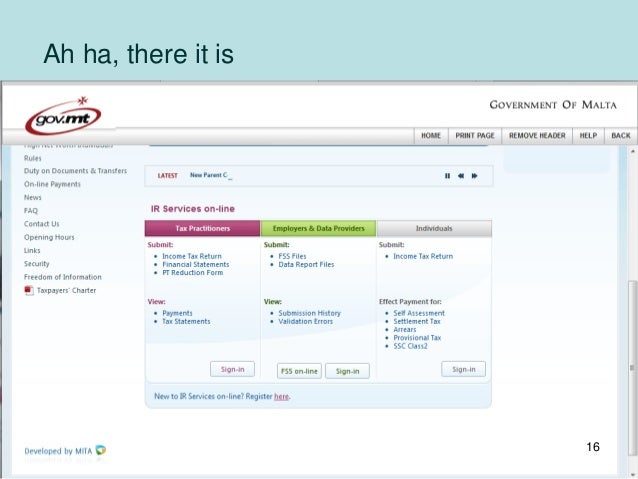Open Duty on Documents & Transfers

(75, 171)
